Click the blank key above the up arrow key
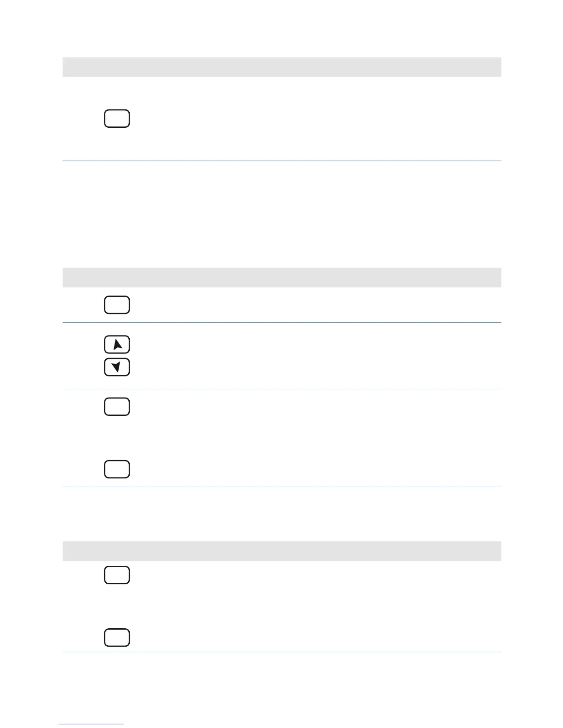Image resolution: width=563 pixels, height=728 pixels. tap(117, 305)
